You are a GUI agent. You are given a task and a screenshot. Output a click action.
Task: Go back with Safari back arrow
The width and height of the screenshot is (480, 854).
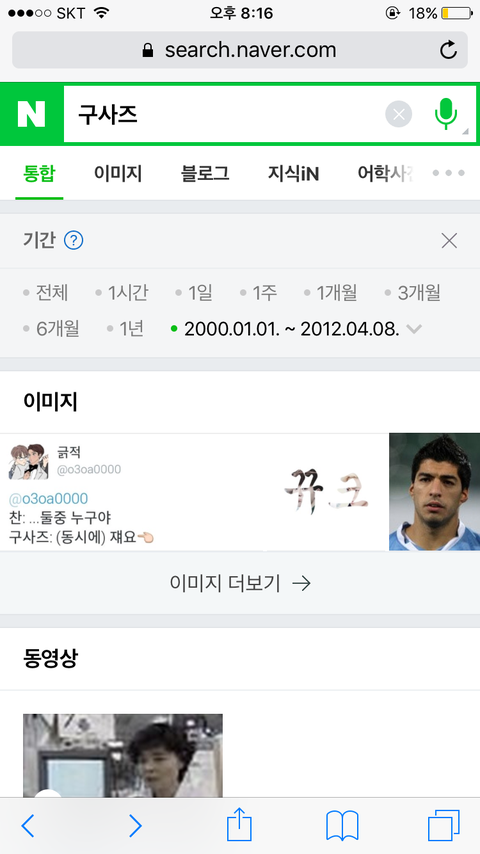(28, 826)
